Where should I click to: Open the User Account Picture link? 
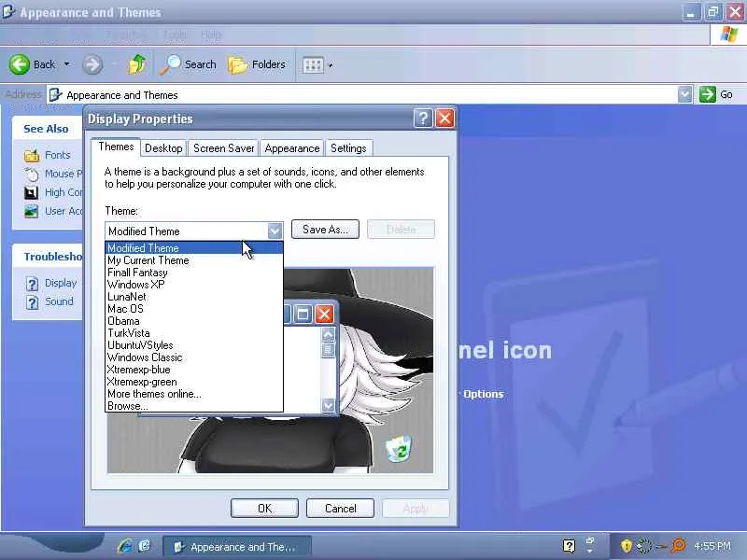pyautogui.click(x=63, y=211)
